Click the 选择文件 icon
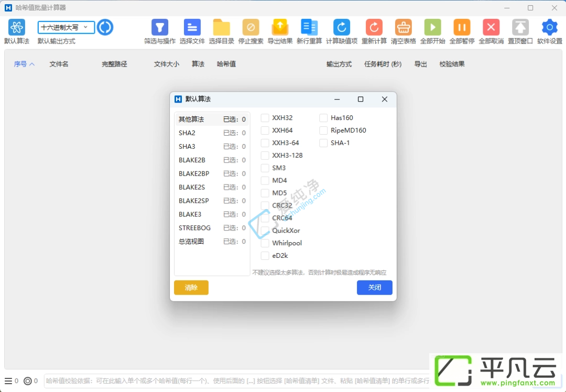 pyautogui.click(x=192, y=27)
